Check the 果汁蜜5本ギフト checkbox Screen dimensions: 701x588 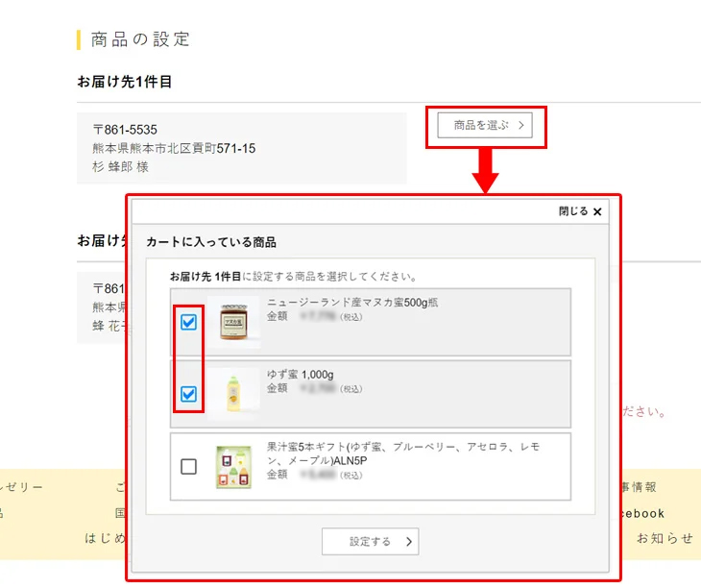[x=189, y=467]
